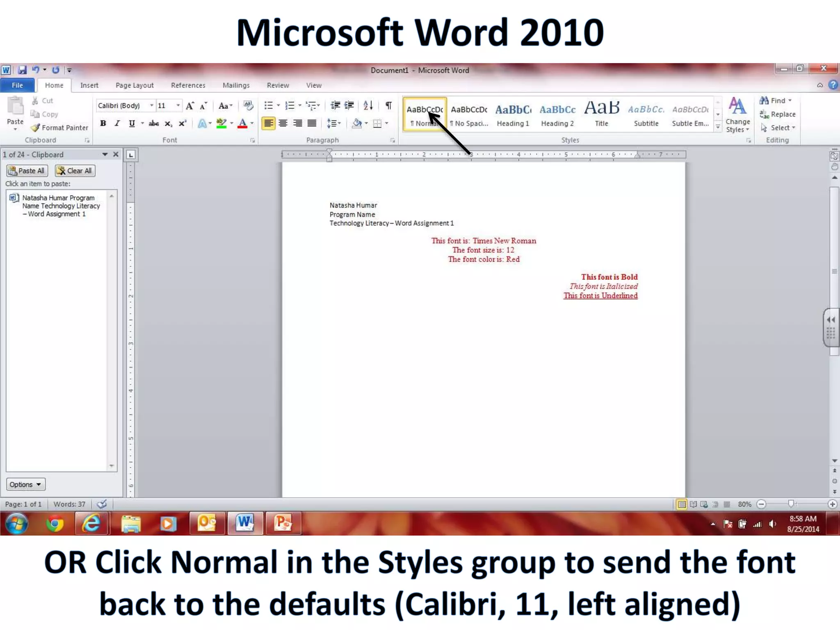
Task: Click the zoom slider handle
Action: (x=791, y=504)
